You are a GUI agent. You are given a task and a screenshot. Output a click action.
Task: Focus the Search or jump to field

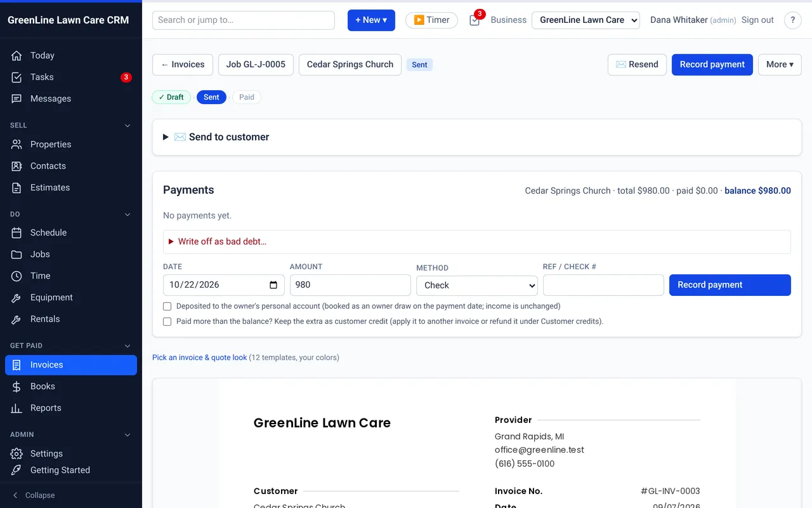point(244,20)
